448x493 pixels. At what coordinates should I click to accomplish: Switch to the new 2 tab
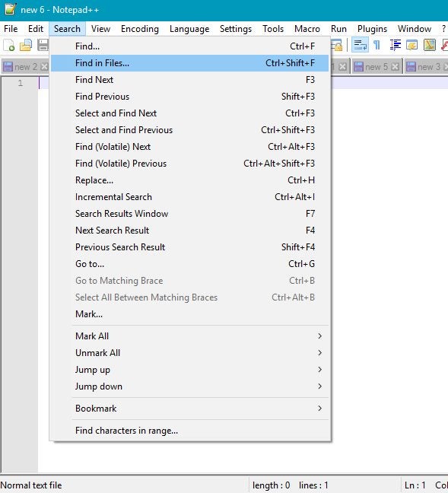pyautogui.click(x=25, y=67)
